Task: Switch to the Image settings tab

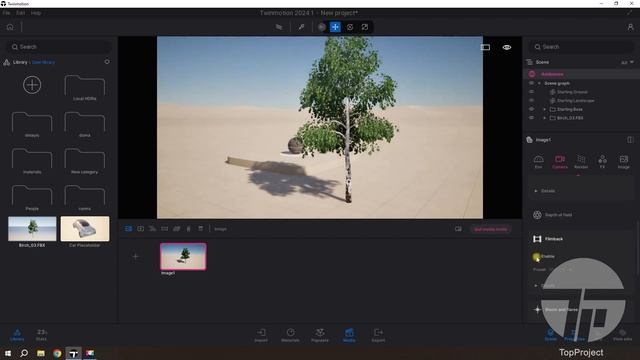Action: pos(623,162)
